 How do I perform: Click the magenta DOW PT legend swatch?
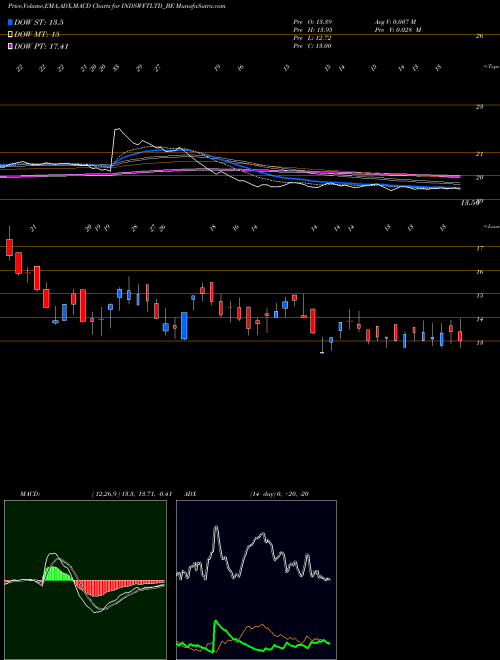[10, 47]
